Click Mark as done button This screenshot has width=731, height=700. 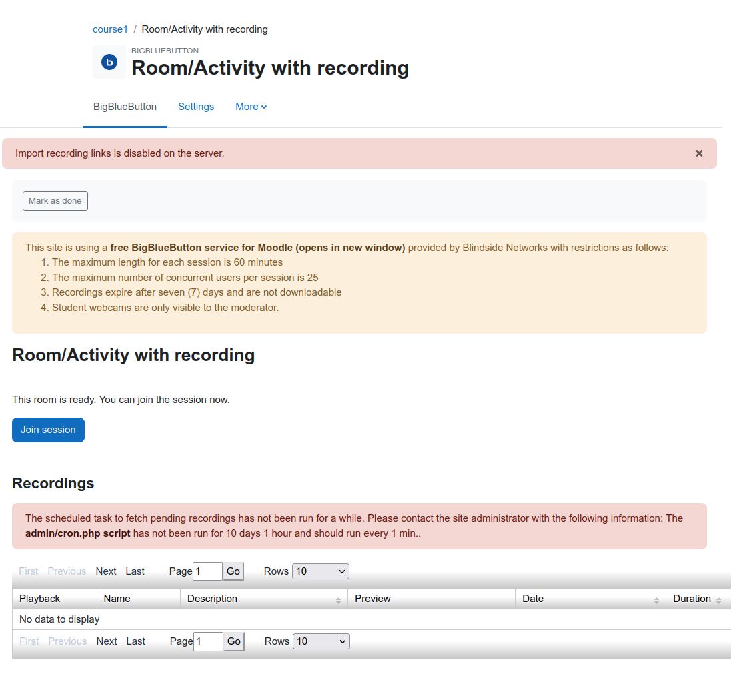point(55,201)
